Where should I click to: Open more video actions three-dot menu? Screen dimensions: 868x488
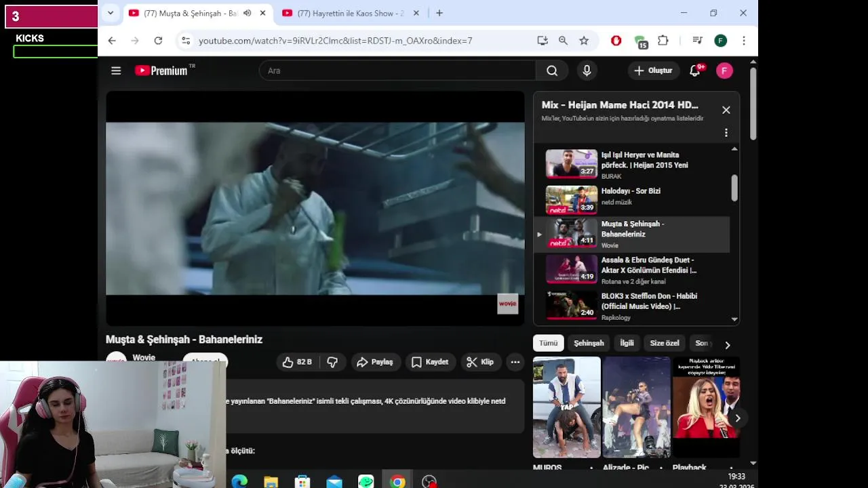tap(515, 362)
